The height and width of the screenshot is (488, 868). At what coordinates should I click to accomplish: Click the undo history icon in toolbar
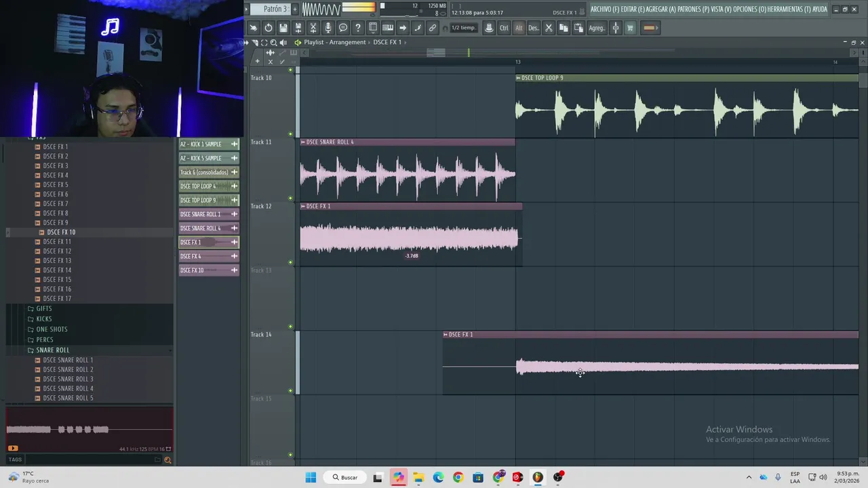[x=268, y=28]
